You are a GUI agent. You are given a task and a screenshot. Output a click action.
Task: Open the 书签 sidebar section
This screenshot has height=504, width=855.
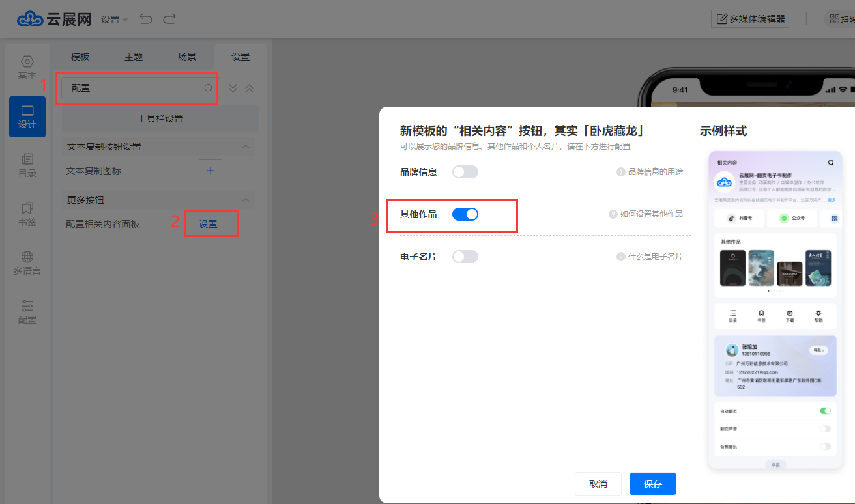(27, 214)
